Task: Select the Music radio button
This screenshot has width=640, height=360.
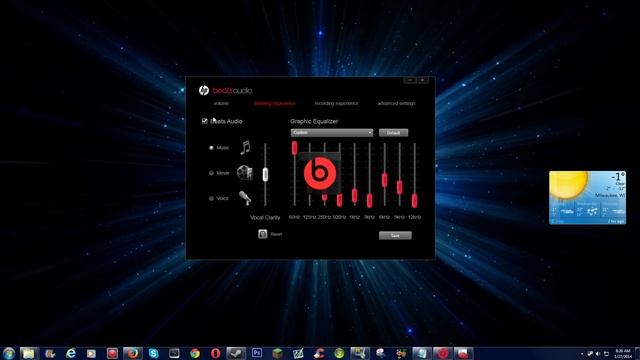Action: (211, 148)
